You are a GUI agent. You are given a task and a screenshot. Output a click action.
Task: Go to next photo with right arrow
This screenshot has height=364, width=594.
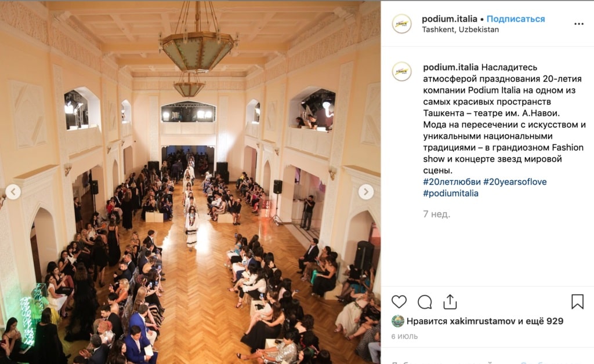pos(366,192)
